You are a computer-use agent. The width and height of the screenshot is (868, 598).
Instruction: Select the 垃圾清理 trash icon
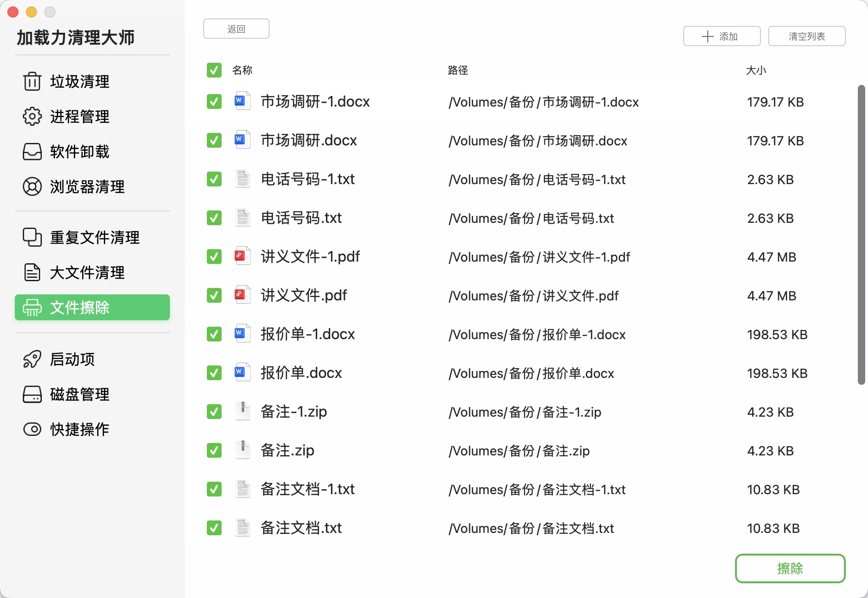point(31,82)
